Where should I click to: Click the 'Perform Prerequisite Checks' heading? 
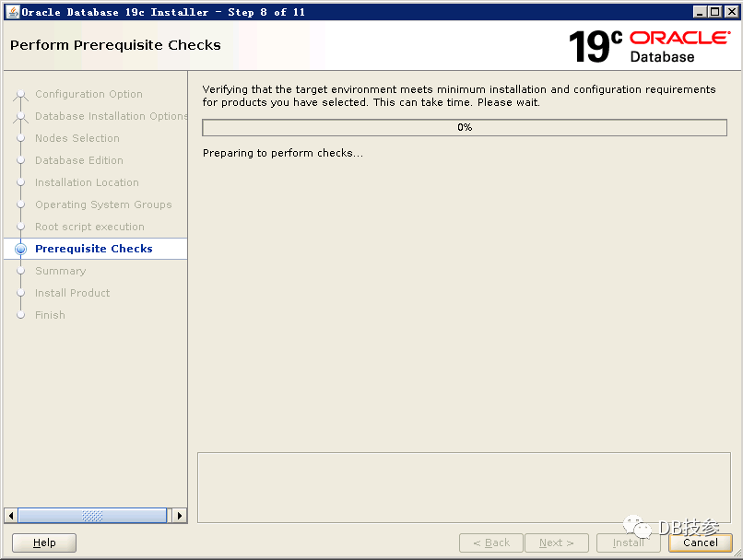[115, 45]
